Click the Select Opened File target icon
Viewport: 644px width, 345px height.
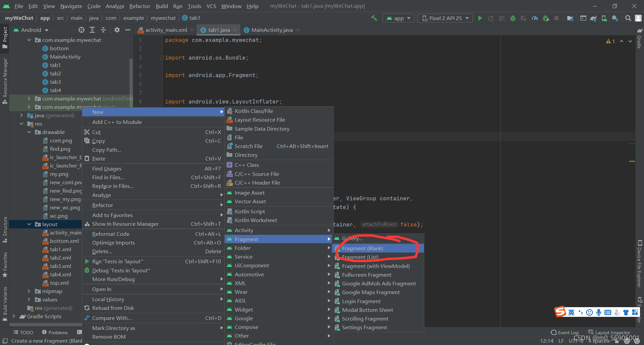click(x=81, y=30)
